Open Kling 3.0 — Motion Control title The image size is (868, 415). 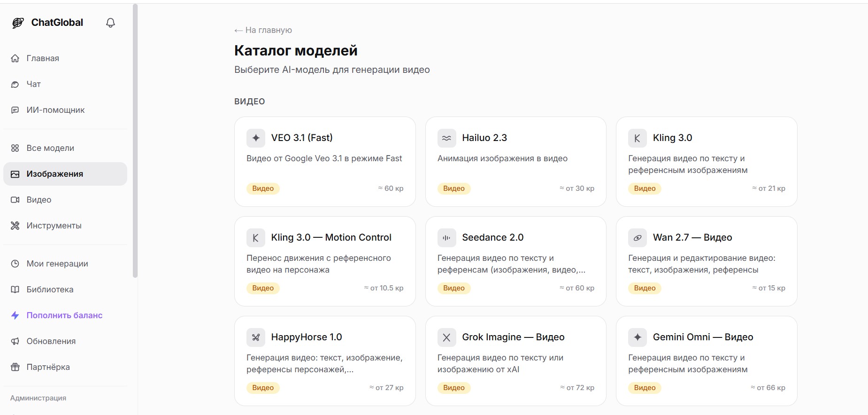pyautogui.click(x=331, y=237)
